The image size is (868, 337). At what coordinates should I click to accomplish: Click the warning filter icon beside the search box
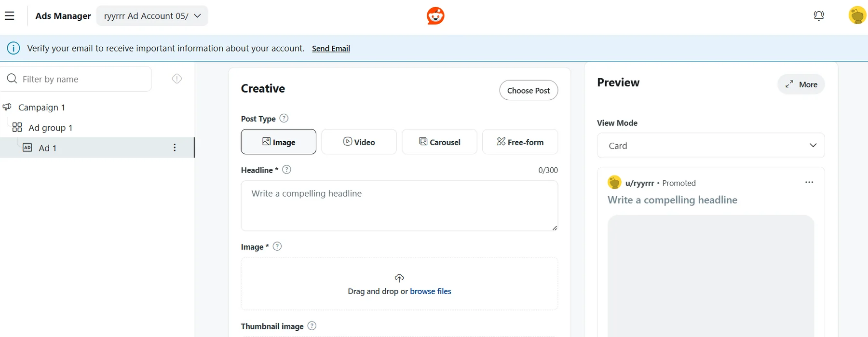(177, 79)
